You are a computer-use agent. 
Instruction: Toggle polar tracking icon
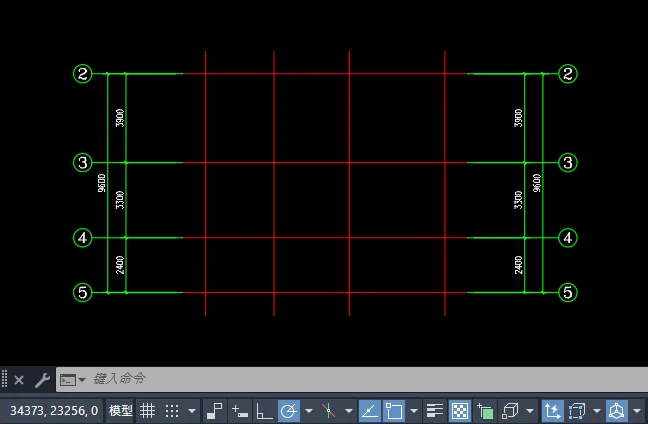[289, 410]
